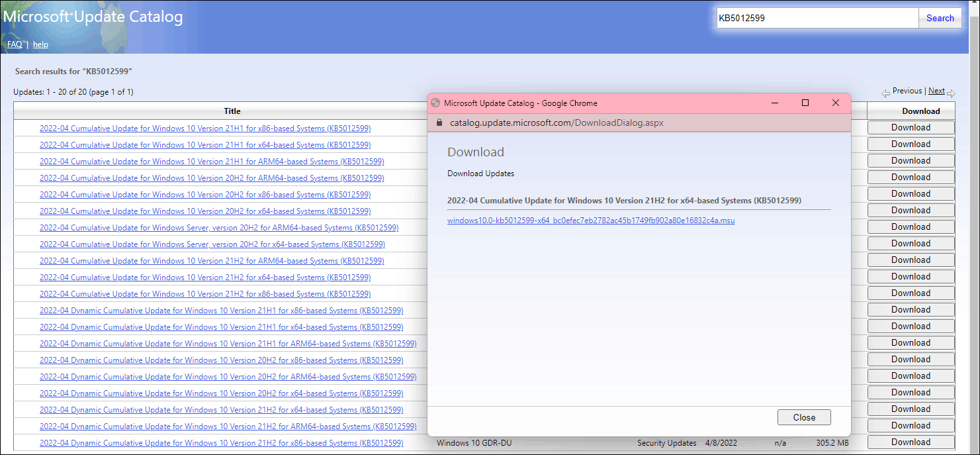
Task: Open Windows Server 20H2 x64 Cumulative Update link
Action: [x=212, y=244]
